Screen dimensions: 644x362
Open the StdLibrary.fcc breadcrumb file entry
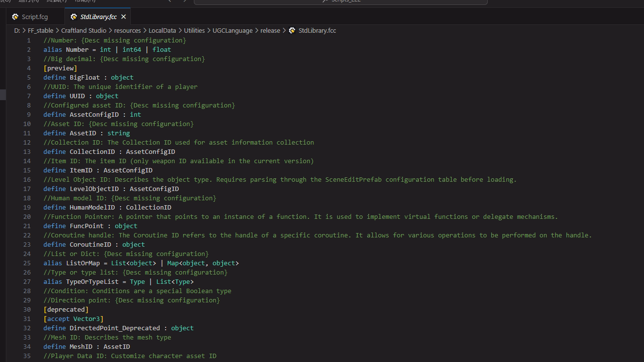(x=317, y=30)
